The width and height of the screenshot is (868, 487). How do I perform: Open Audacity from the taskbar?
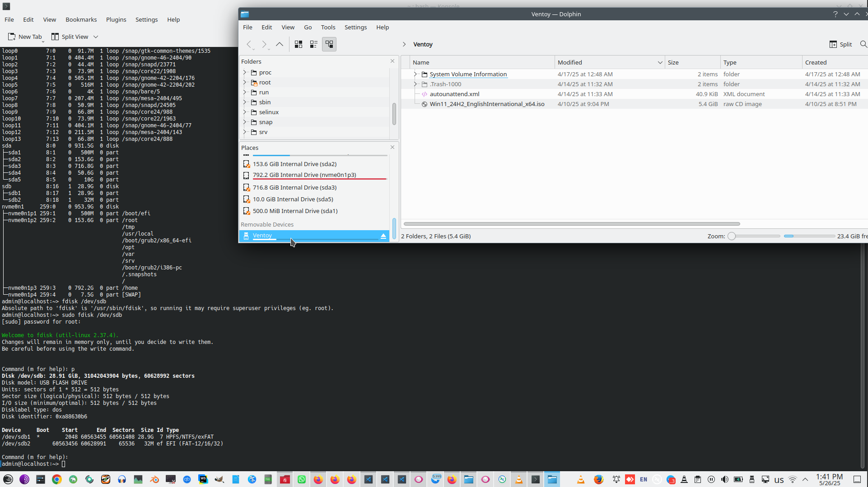122,479
